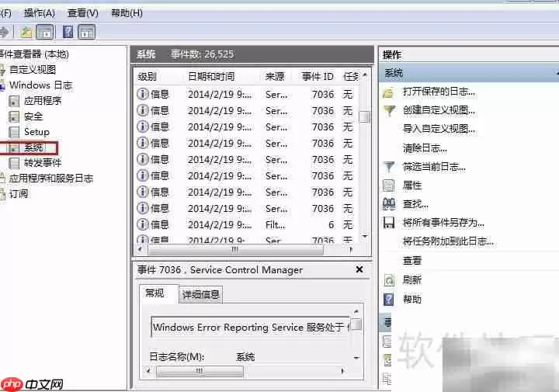Image resolution: width=559 pixels, height=392 pixels.
Task: Toggle the console tree pane toolbar icon
Action: pyautogui.click(x=44, y=32)
